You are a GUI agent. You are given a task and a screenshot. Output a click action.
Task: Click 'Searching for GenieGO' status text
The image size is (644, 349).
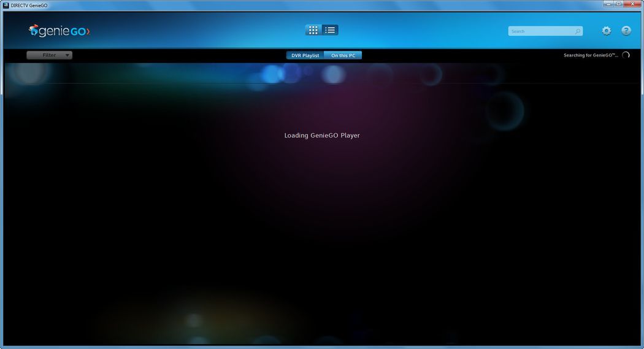pyautogui.click(x=591, y=55)
